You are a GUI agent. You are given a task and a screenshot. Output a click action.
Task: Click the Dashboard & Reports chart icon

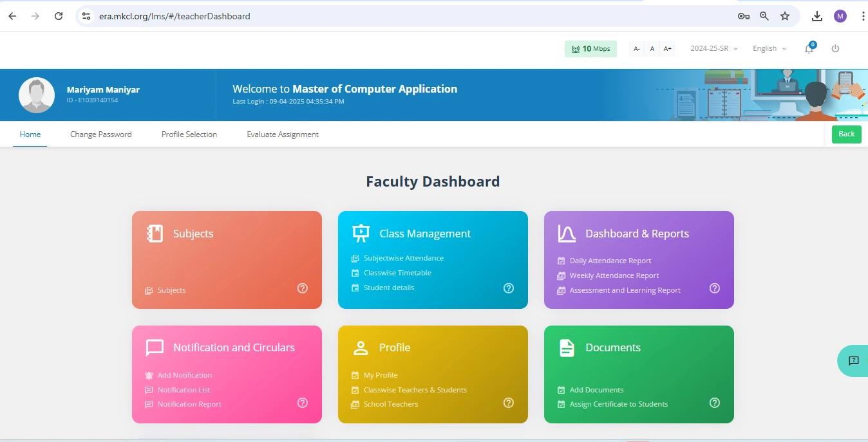[567, 234]
